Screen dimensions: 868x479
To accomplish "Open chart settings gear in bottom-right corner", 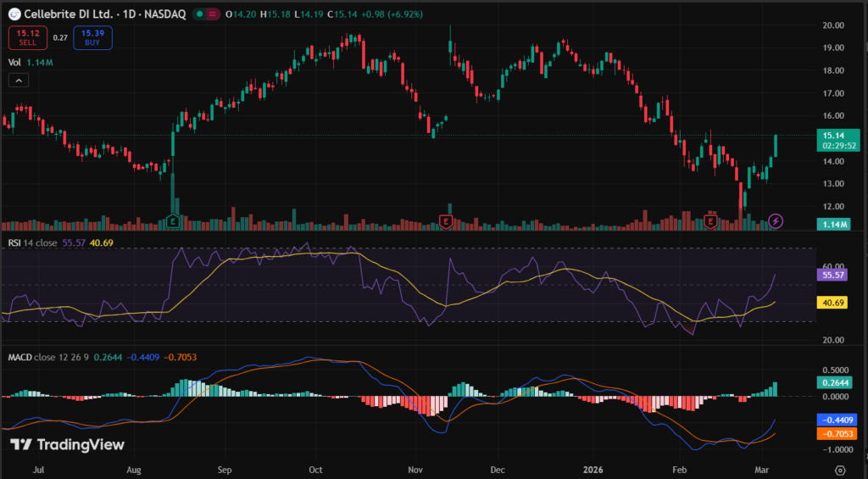I will point(839,470).
